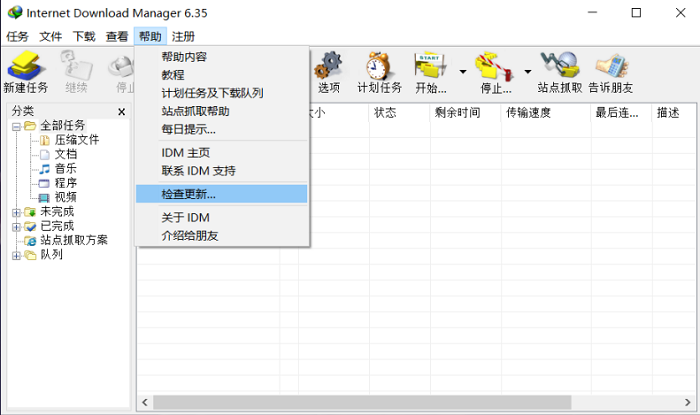Open the 下载 menu
Screen dimensions: 700x415
pyautogui.click(x=84, y=37)
